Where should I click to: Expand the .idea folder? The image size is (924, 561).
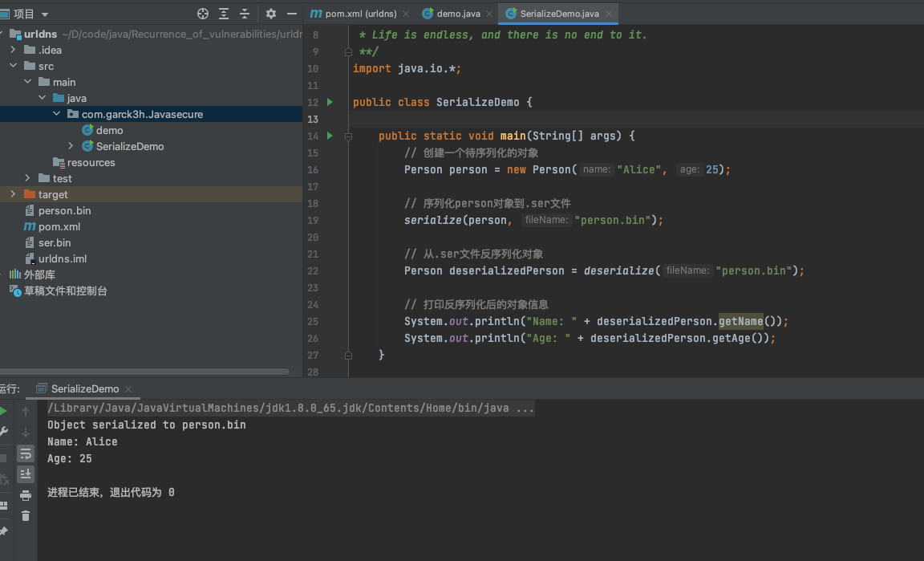(x=13, y=50)
